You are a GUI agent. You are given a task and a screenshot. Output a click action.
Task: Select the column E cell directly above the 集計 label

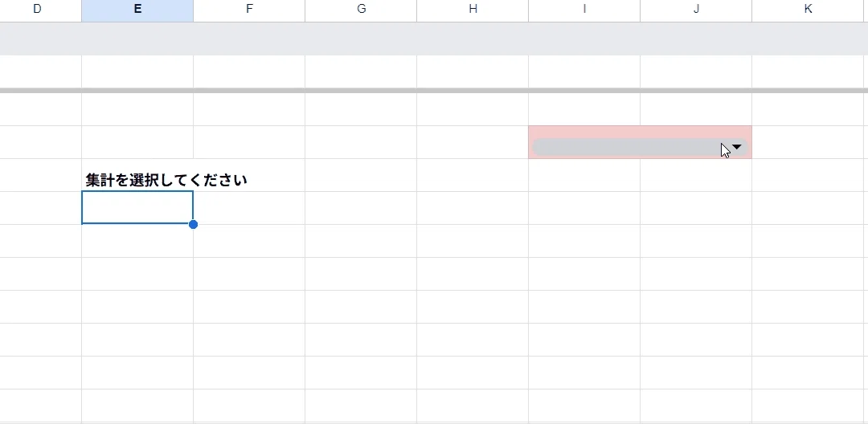point(137,142)
